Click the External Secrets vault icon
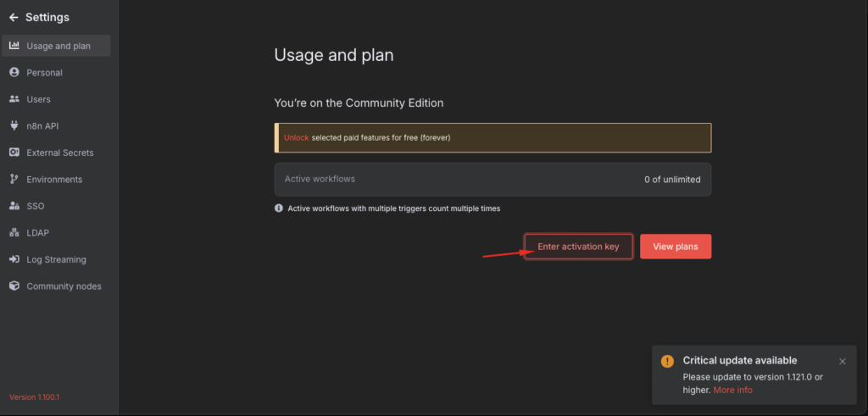The width and height of the screenshot is (868, 416). click(x=14, y=153)
